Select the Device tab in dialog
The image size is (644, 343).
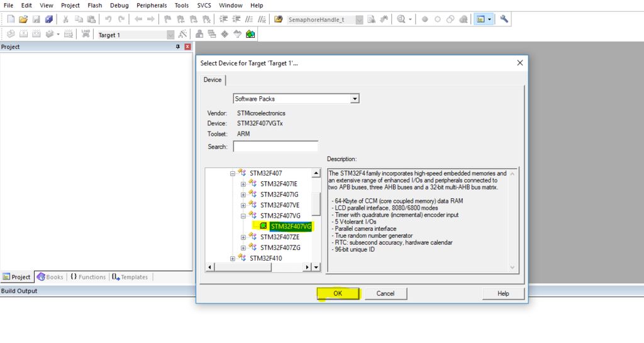pos(213,80)
